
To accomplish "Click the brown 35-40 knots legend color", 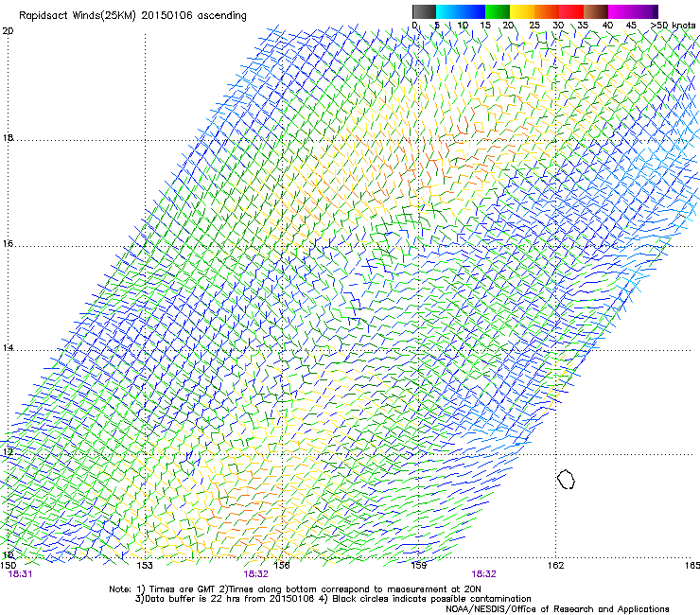I will [x=596, y=11].
